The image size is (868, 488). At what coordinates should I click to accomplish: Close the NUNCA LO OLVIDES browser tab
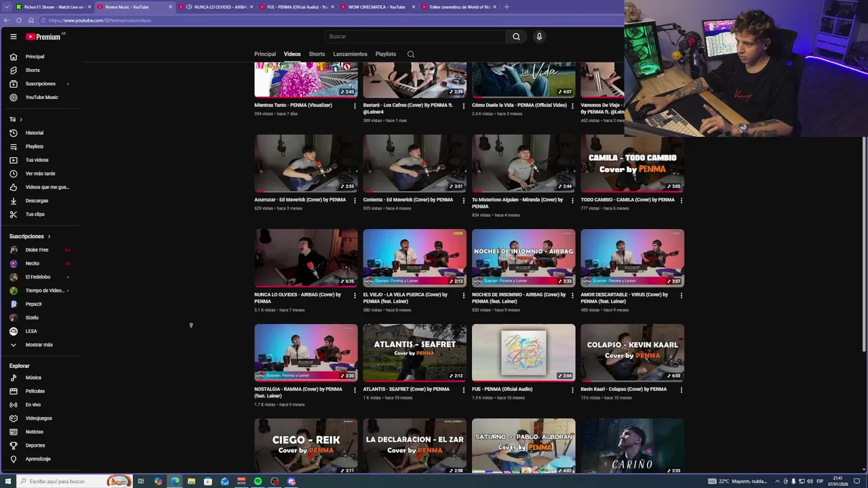tap(252, 7)
